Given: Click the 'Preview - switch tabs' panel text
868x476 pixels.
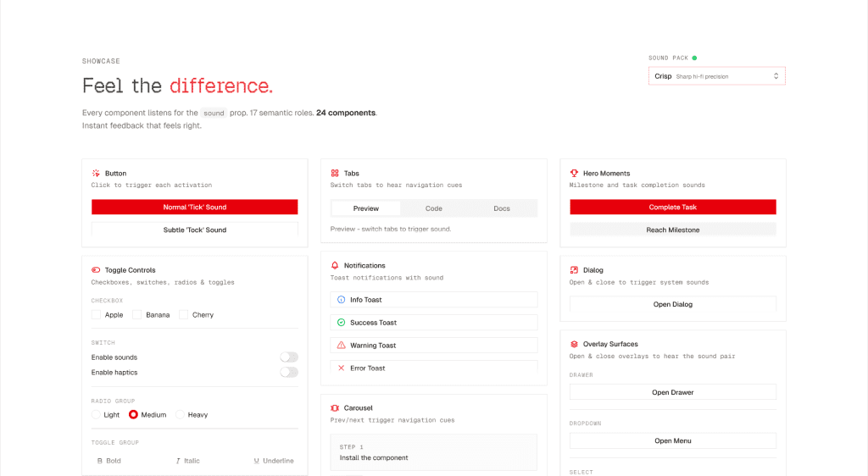Looking at the screenshot, I should [x=391, y=229].
